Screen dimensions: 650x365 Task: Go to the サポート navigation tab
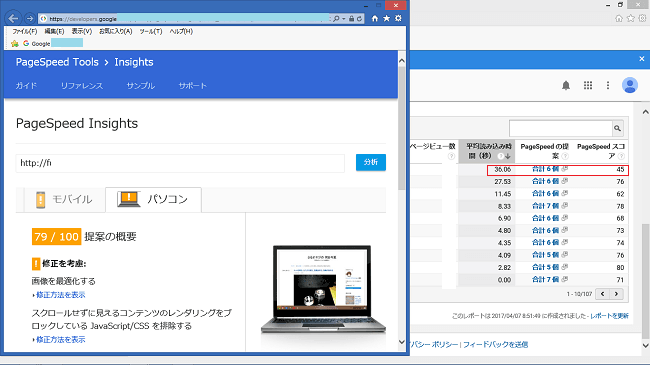[192, 86]
